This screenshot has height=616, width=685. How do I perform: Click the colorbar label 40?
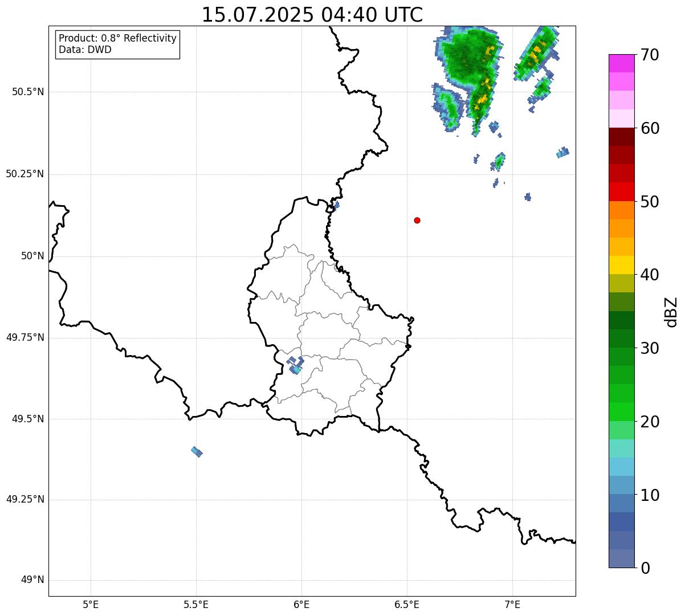pyautogui.click(x=650, y=275)
